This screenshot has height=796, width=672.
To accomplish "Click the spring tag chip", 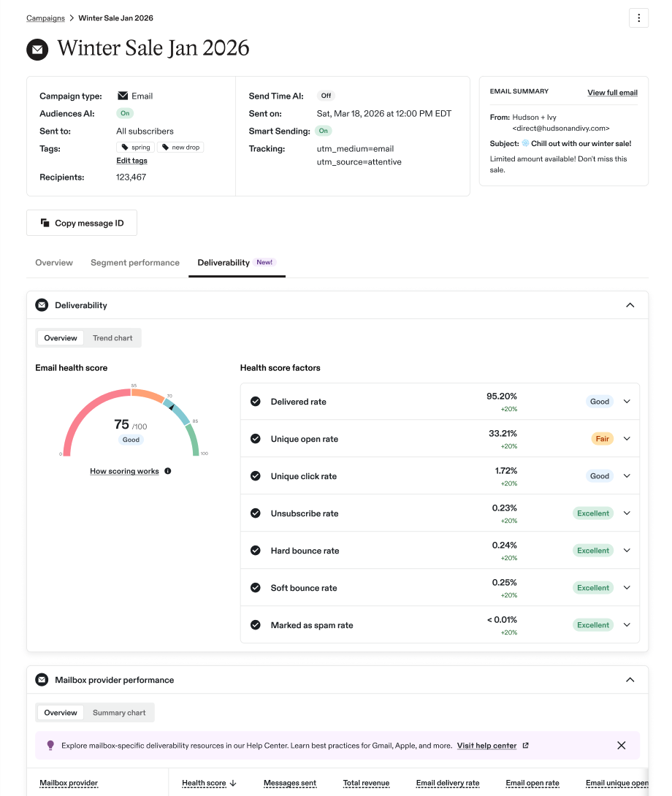I will tap(136, 148).
